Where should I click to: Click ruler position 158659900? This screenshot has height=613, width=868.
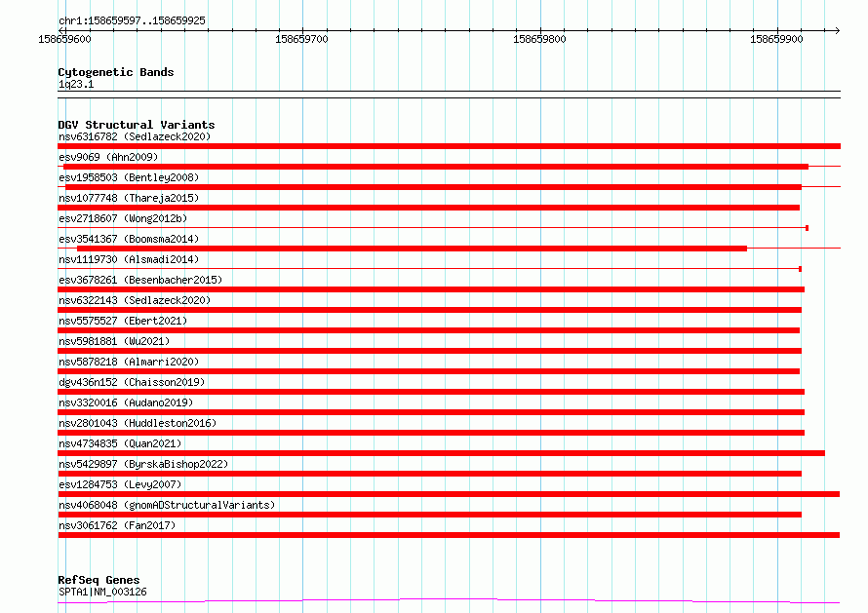tap(776, 39)
